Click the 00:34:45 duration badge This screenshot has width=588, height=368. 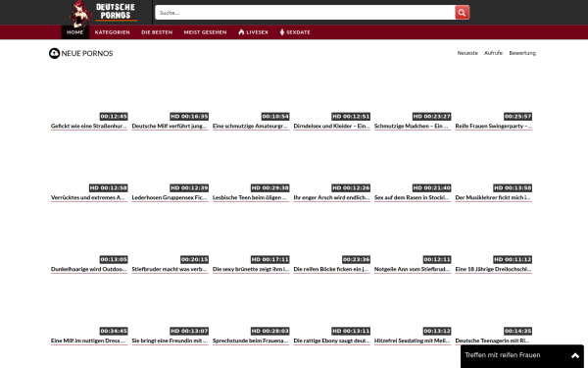click(x=114, y=331)
